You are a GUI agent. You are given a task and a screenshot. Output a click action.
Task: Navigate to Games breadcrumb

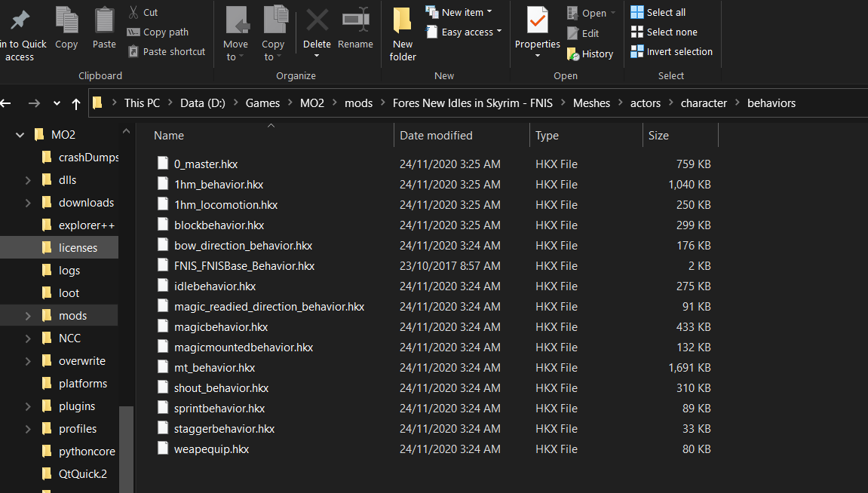tap(262, 103)
